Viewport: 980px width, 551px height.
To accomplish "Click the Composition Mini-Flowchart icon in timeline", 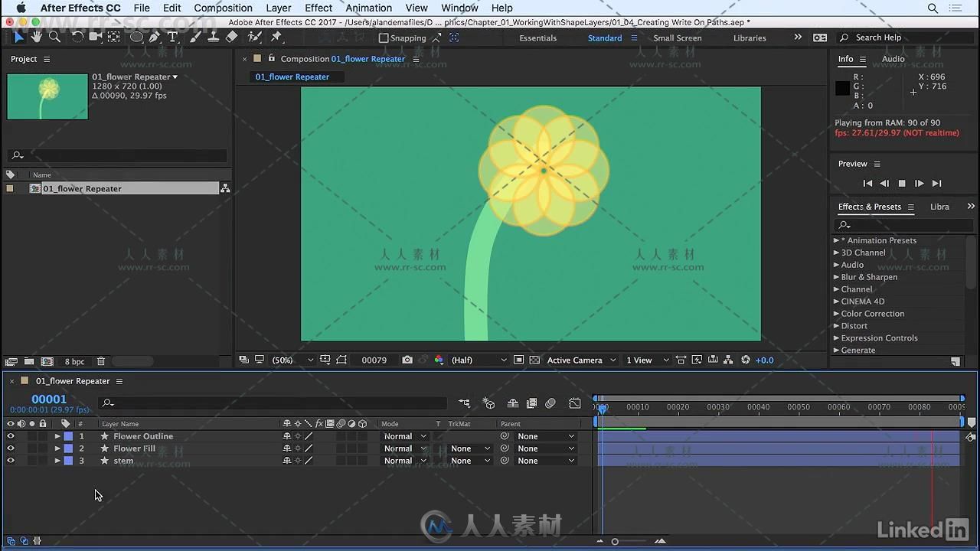I will pos(464,403).
